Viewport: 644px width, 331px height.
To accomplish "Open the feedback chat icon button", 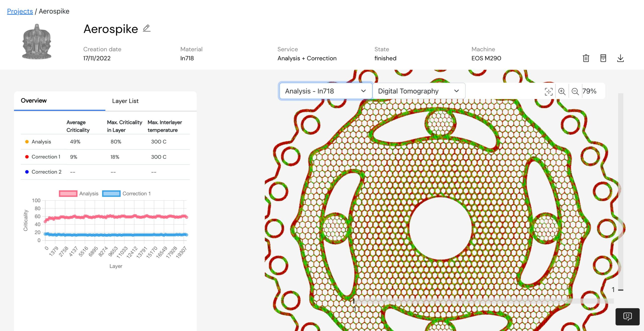I will coord(627,316).
